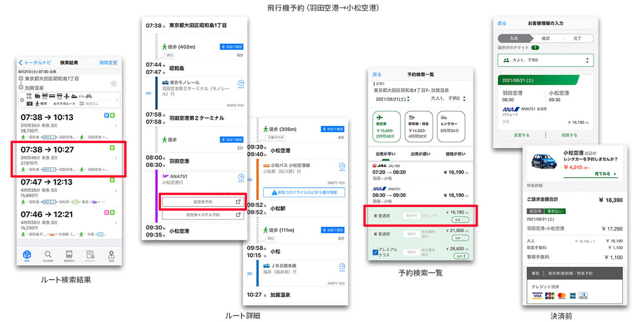644x322 pixels.
Task: Tap 地図で確認 next to 徒歩 (111m)
Action: point(333,230)
